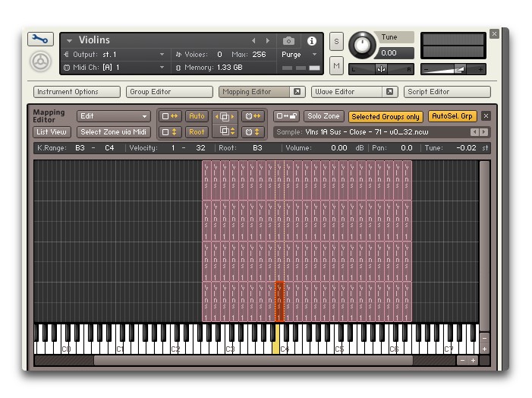Click Root value B3

click(x=257, y=148)
